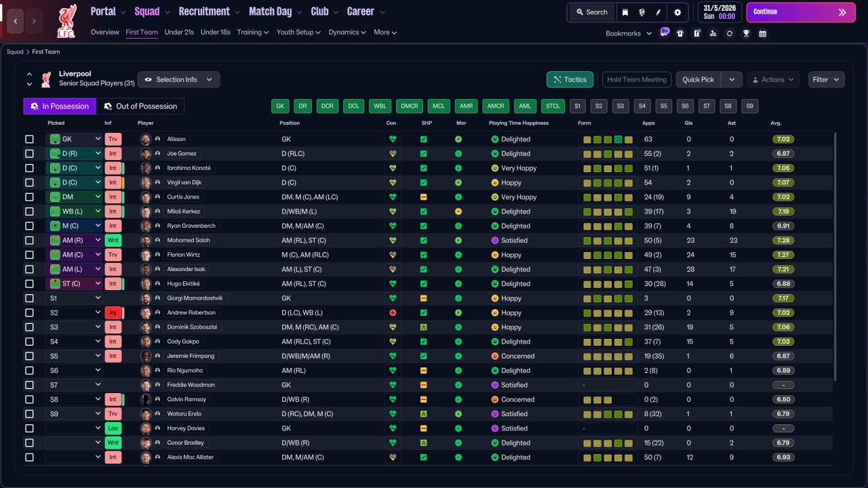Click the Hold Team Meeting button

tap(637, 80)
